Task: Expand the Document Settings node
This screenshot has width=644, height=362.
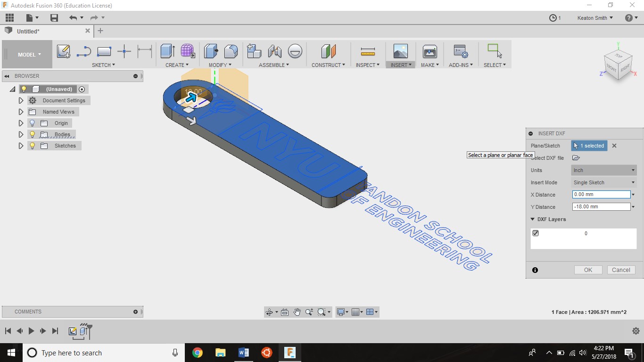Action: [21, 100]
